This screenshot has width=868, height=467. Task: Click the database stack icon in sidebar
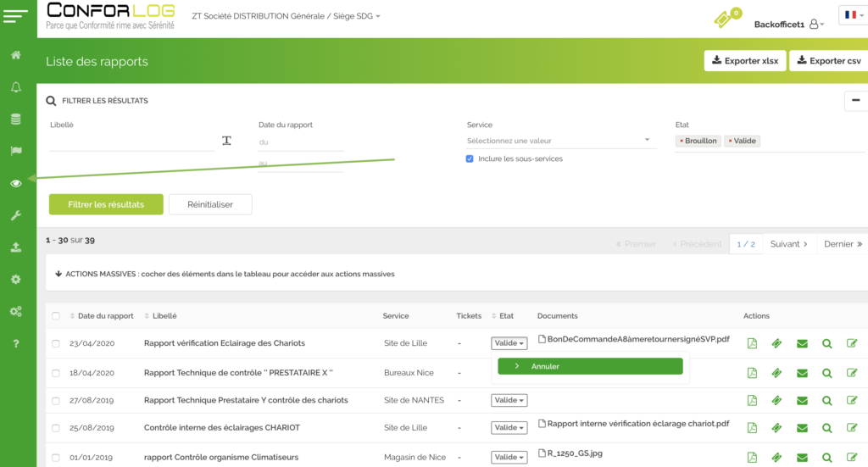coord(15,120)
